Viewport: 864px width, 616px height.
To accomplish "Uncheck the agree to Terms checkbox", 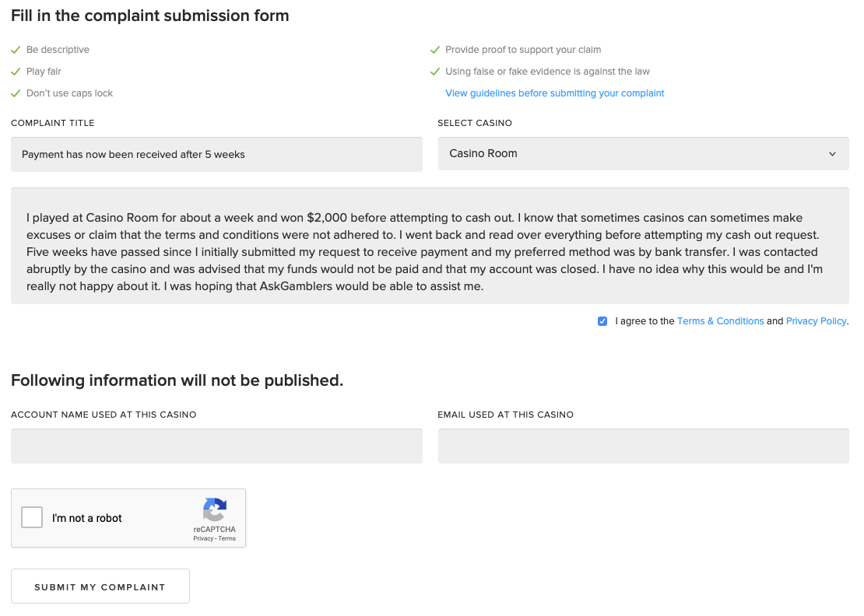I will click(x=602, y=321).
